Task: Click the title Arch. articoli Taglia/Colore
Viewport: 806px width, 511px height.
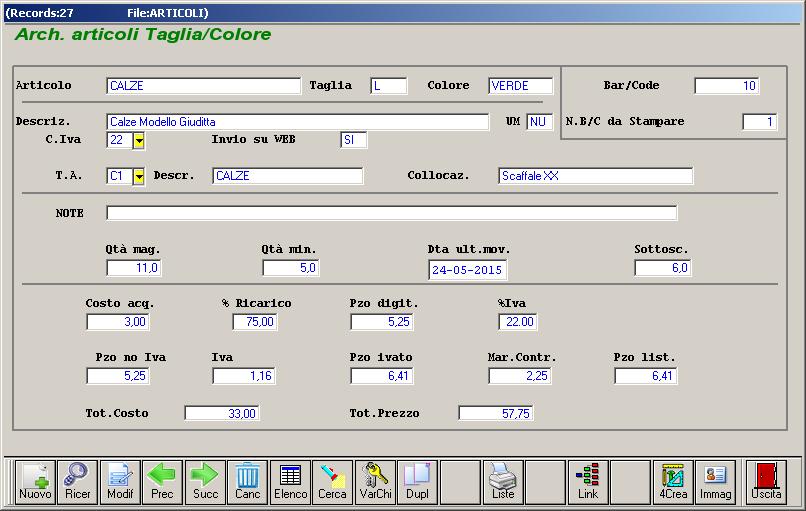Action: point(143,34)
